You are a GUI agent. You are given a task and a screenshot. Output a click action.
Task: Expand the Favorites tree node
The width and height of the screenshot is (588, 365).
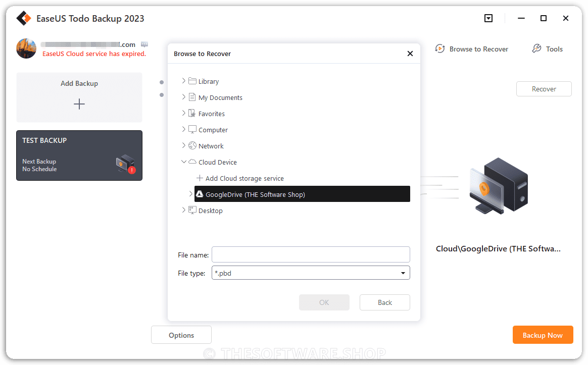183,113
